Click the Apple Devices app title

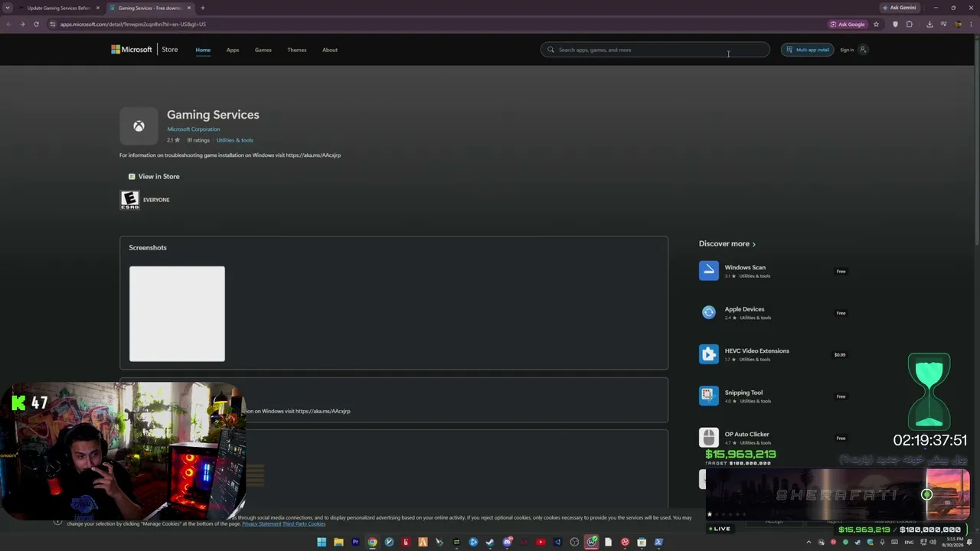pyautogui.click(x=744, y=309)
